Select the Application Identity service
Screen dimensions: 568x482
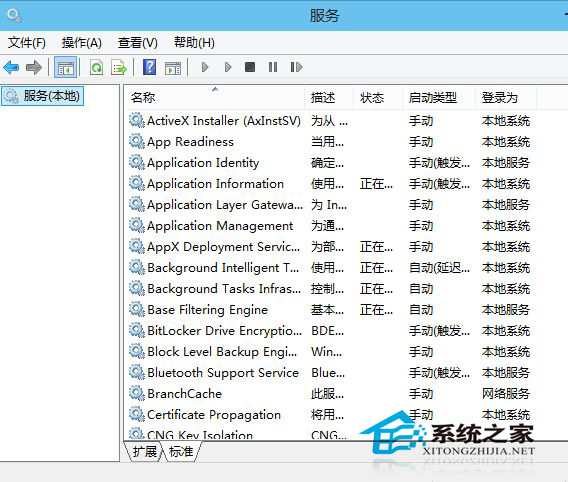[x=330, y=163]
